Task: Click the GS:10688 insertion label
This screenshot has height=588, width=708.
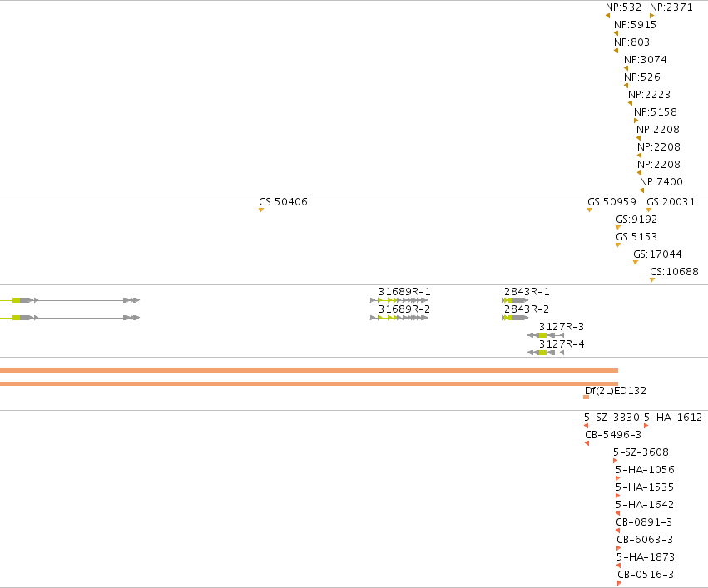Action: [674, 272]
